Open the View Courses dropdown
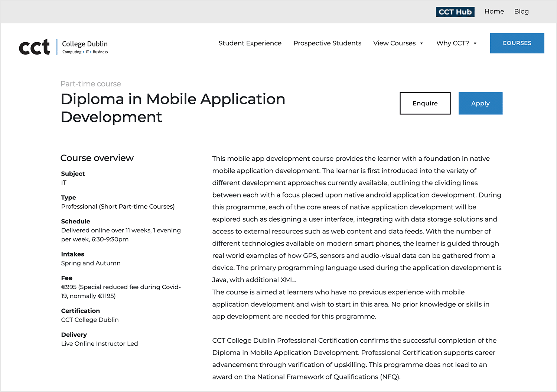The width and height of the screenshot is (557, 392). pyautogui.click(x=394, y=43)
